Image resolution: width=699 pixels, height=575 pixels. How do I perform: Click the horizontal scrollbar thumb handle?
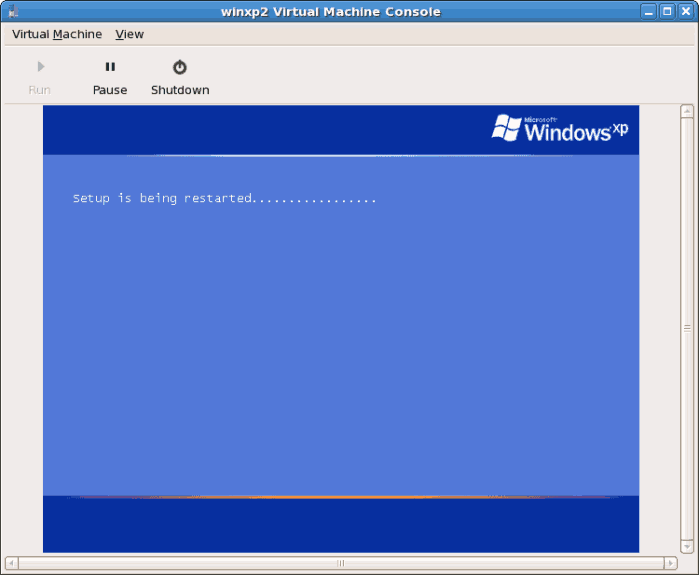[340, 564]
